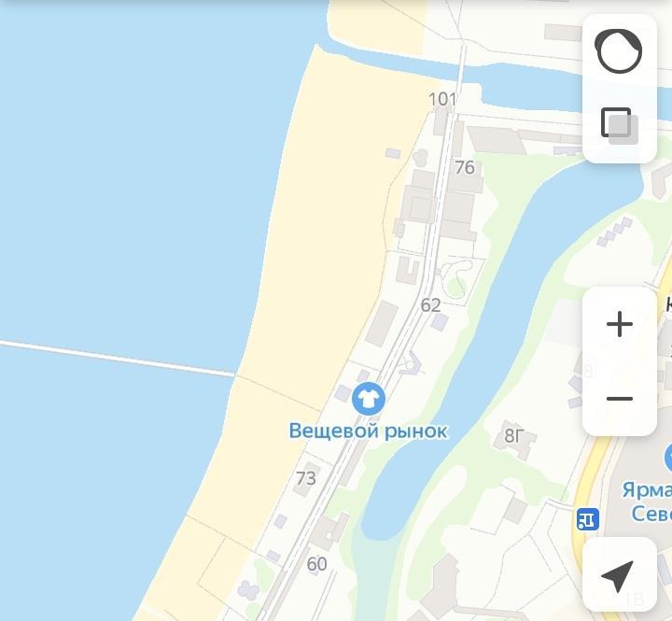Open the Вещевой рынок place label
The height and width of the screenshot is (621, 672).
point(368,431)
